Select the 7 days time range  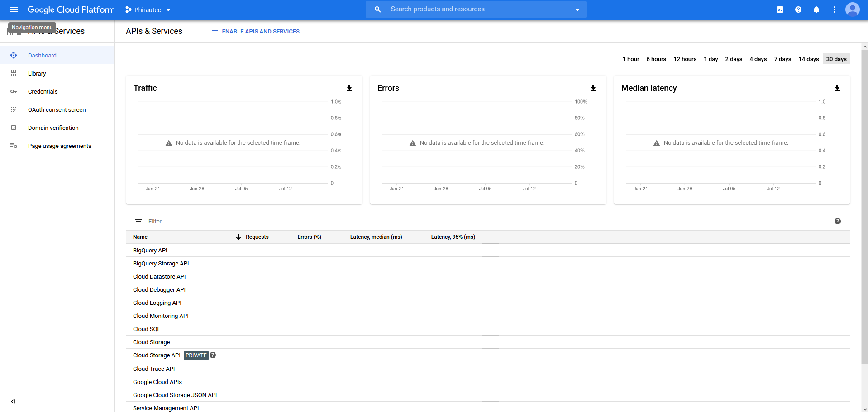[782, 59]
